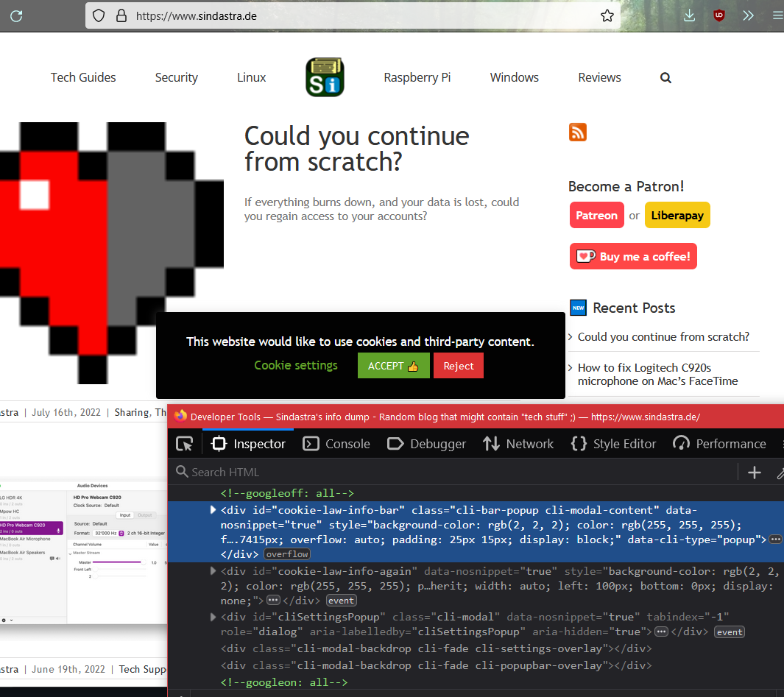
Task: Toggle uBlock Origin from the toolbar
Action: [718, 15]
